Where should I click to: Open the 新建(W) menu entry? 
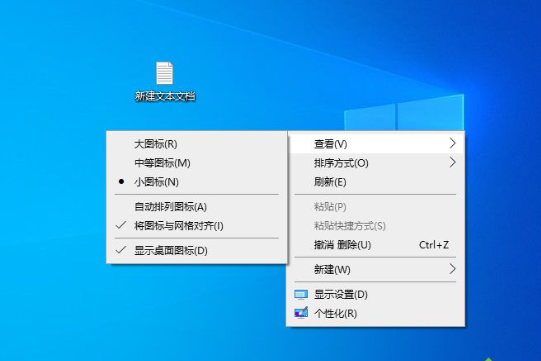[x=375, y=270]
